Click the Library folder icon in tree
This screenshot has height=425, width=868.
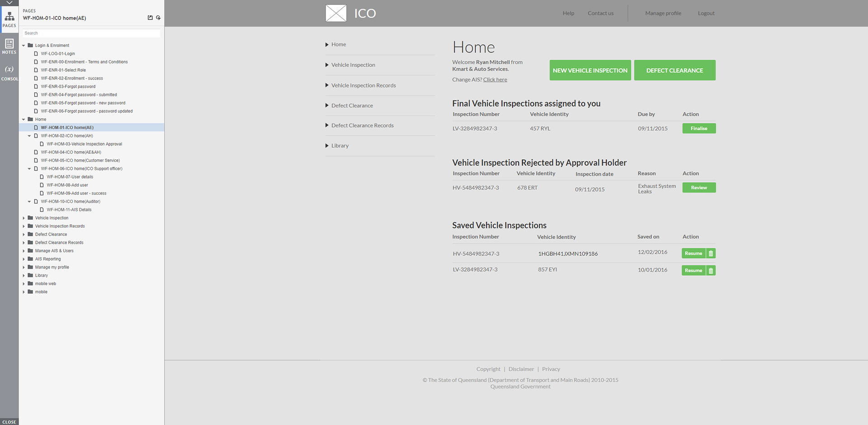point(30,275)
